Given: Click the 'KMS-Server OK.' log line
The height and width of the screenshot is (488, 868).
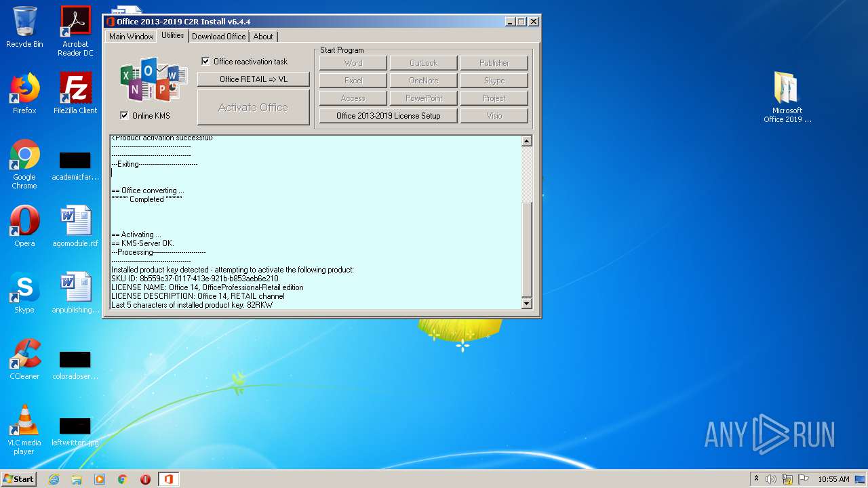Looking at the screenshot, I should click(x=142, y=243).
